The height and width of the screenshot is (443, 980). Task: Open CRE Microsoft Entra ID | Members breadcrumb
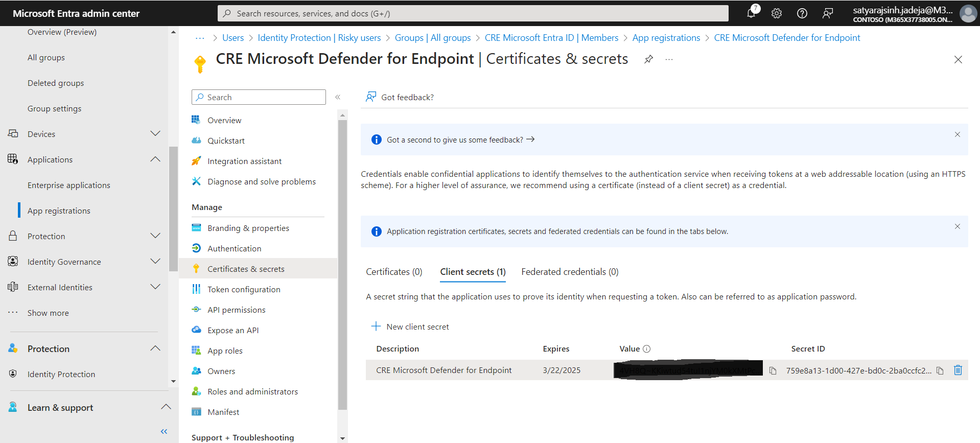coord(551,38)
